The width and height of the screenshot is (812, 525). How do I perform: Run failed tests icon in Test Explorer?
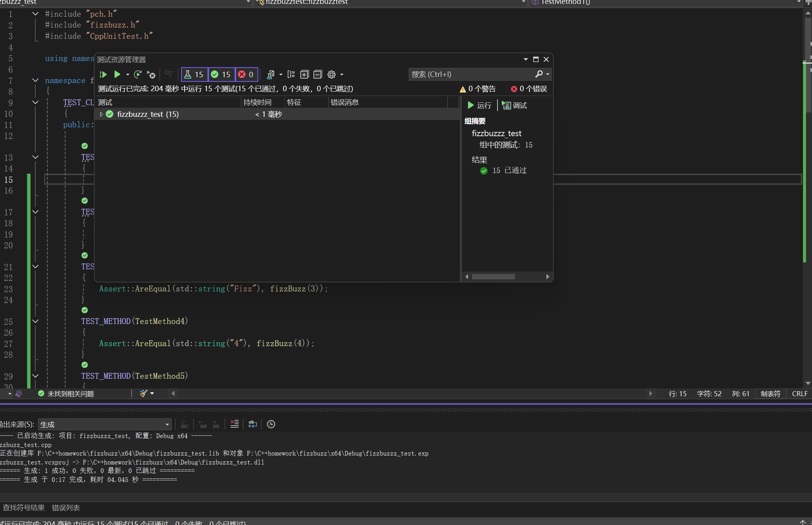point(151,74)
